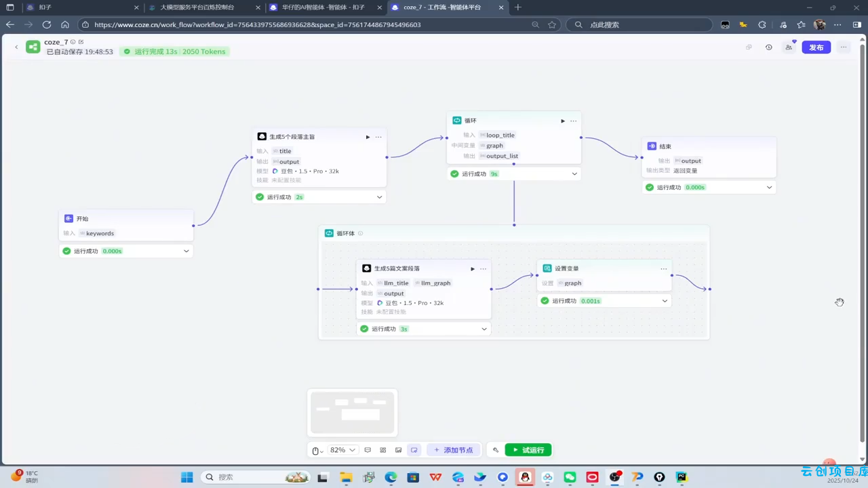Open the version history clock icon
This screenshot has height=488, width=868.
pos(768,47)
